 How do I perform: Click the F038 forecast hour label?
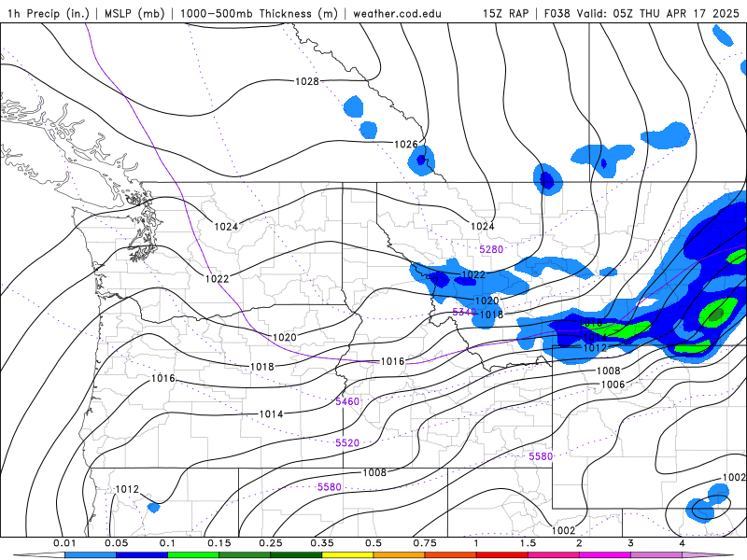(557, 13)
